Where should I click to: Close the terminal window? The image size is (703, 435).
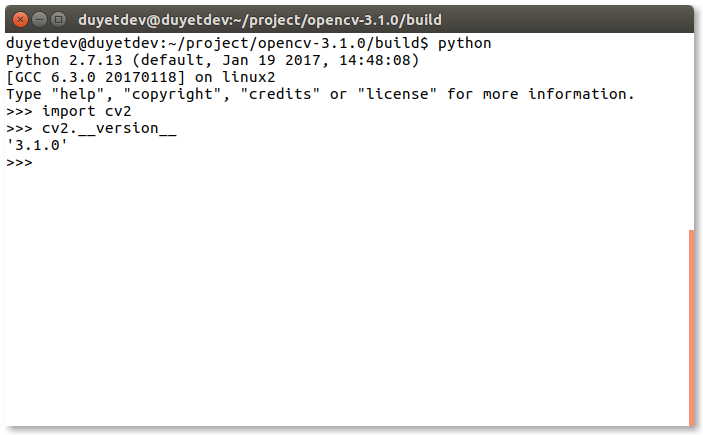20,20
